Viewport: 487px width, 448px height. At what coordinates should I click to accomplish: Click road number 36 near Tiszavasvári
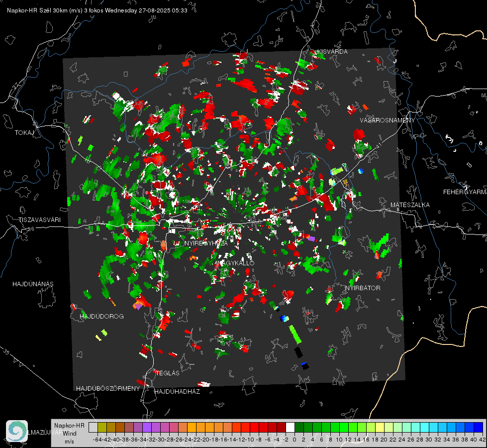31,229
